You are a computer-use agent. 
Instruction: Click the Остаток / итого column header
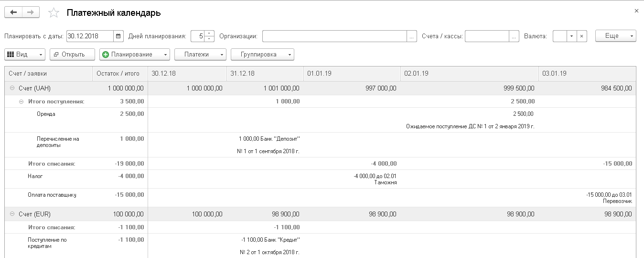point(120,74)
